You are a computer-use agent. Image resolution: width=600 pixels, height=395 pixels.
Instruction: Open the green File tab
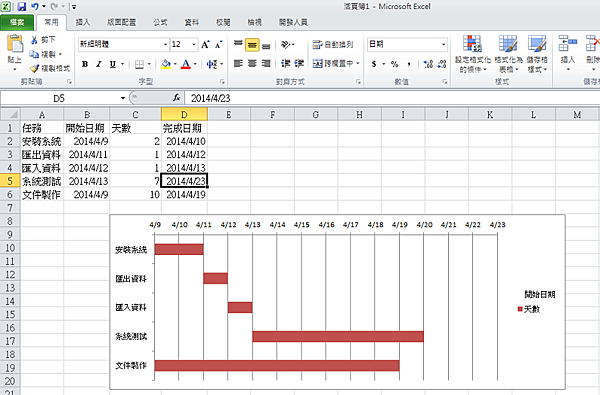coord(17,22)
